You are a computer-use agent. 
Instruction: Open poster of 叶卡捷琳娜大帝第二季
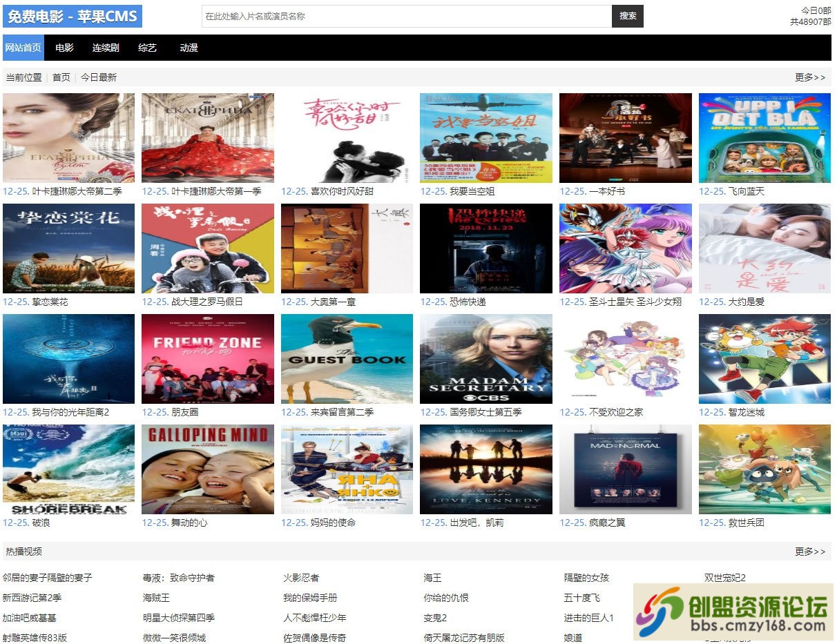click(x=69, y=138)
